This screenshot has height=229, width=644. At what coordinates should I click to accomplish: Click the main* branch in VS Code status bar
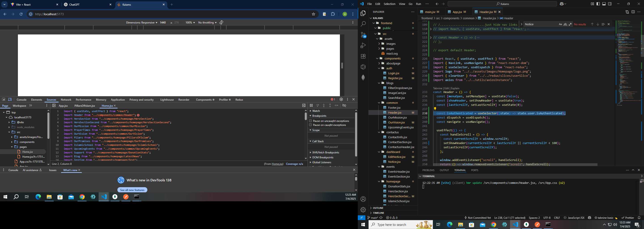(373, 218)
